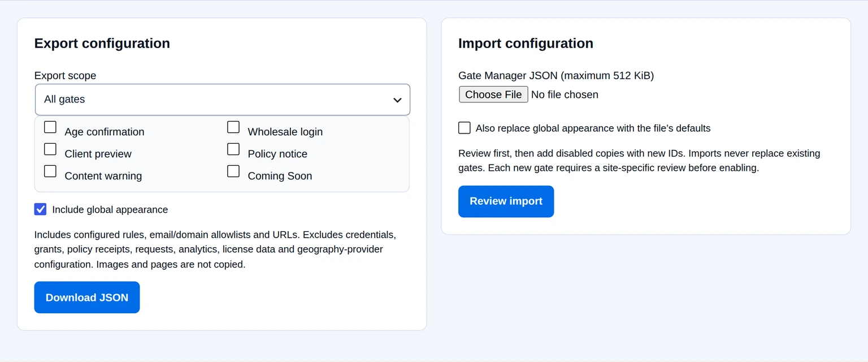Viewport: 868px width, 362px height.
Task: Tick the Policy notice checkbox
Action: click(x=233, y=149)
